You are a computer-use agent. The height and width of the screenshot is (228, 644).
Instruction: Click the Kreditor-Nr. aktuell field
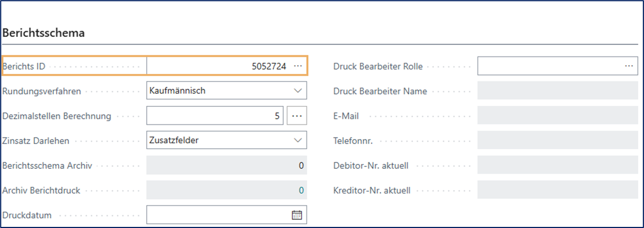pyautogui.click(x=557, y=191)
